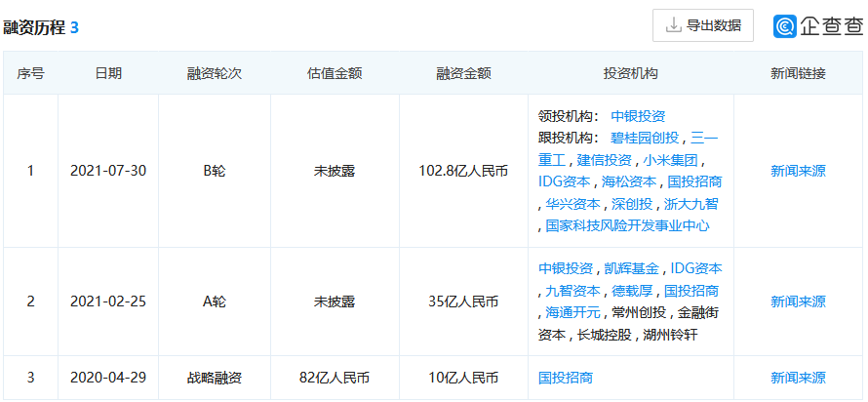The width and height of the screenshot is (868, 402).
Task: Open 新闻来源 link for B轮 row
Action: (x=798, y=171)
